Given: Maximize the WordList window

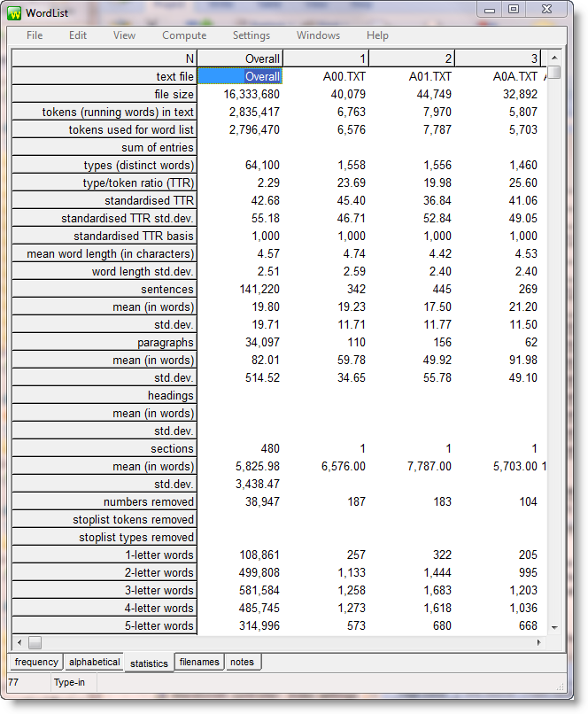Looking at the screenshot, I should pos(514,9).
